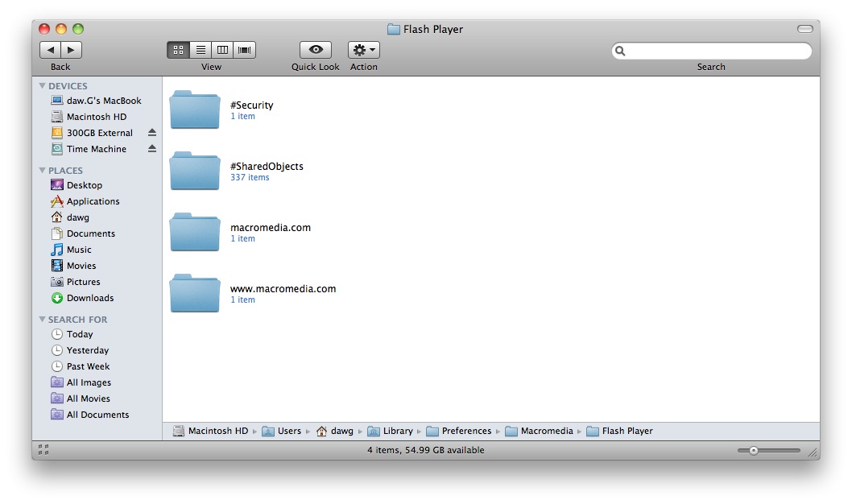Select the #SharedObjects folder icon
Screen dimensions: 852x504
pyautogui.click(x=195, y=171)
